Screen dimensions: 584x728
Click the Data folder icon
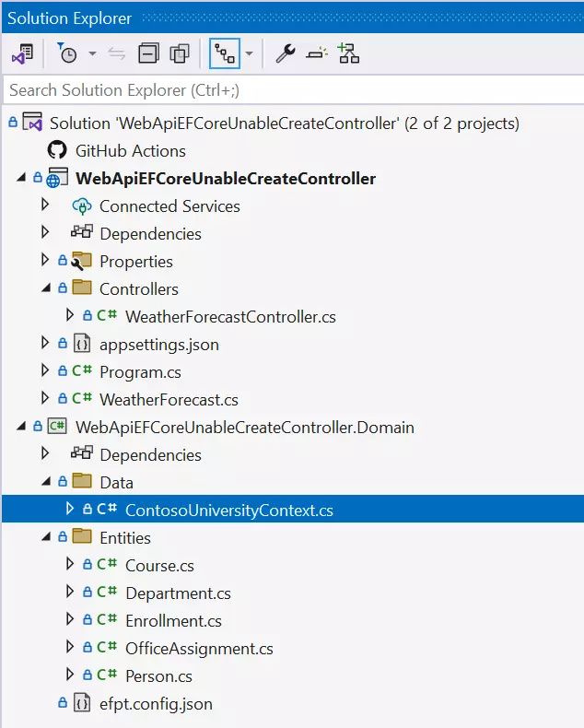click(82, 481)
